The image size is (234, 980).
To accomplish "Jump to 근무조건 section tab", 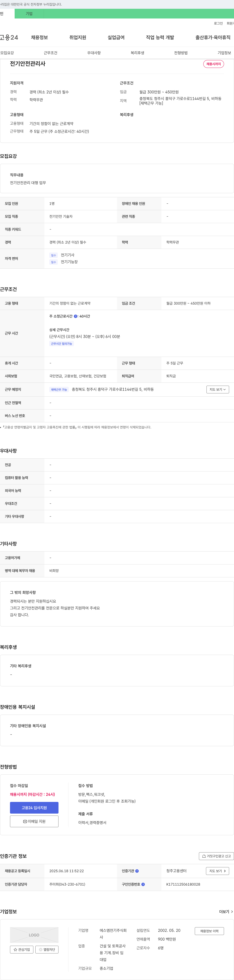I will [50, 53].
